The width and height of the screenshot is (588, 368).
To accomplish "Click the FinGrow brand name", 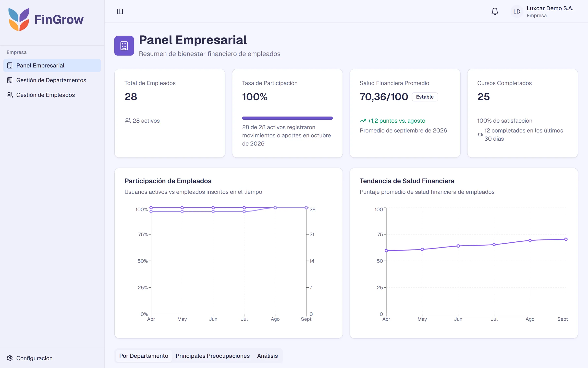I will coord(59,19).
